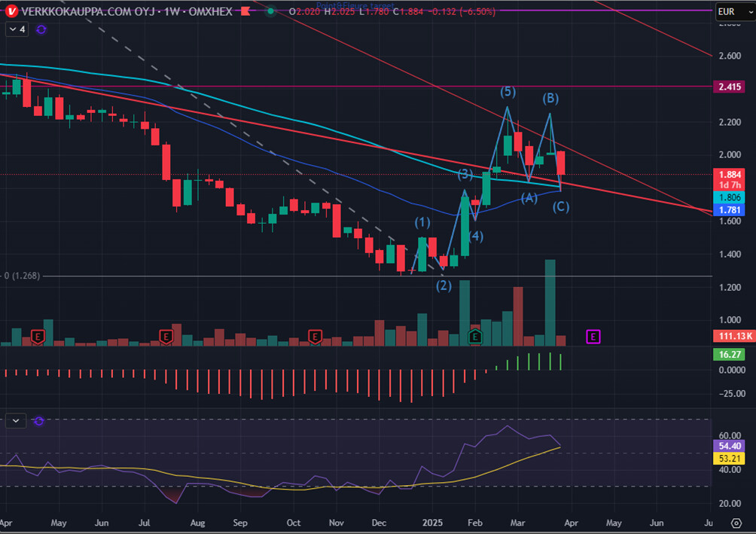This screenshot has height=534, width=756.
Task: Expand the 4 indicators legend toggle
Action: [17, 29]
